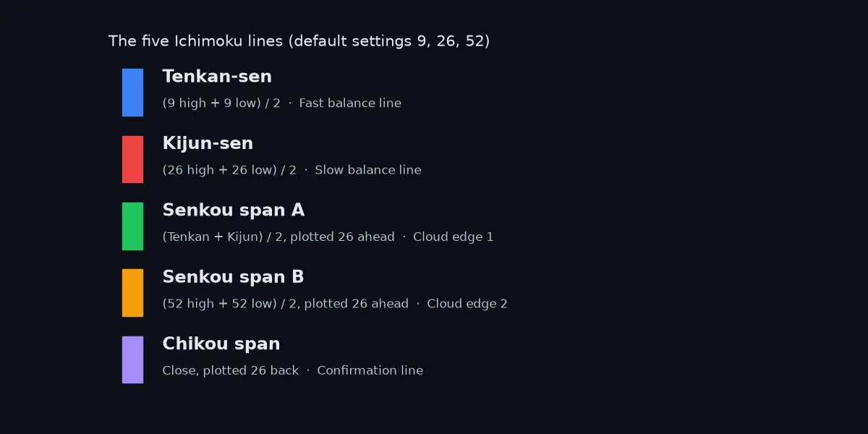The image size is (868, 434).
Task: Select the Kijun-sen heading
Action: 208,143
